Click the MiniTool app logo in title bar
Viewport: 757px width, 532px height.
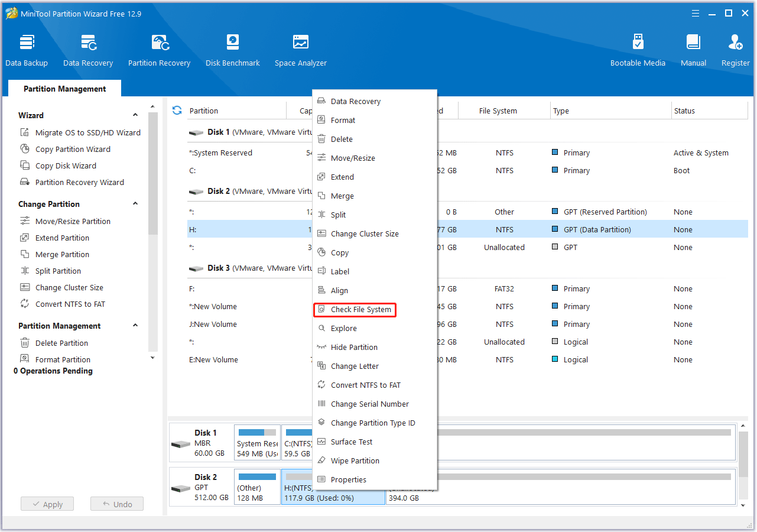(x=11, y=14)
